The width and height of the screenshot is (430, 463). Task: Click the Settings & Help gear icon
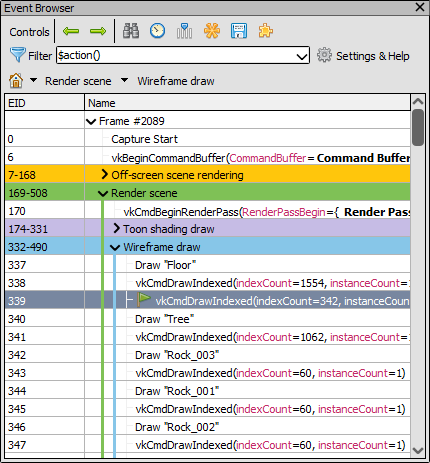(x=324, y=55)
